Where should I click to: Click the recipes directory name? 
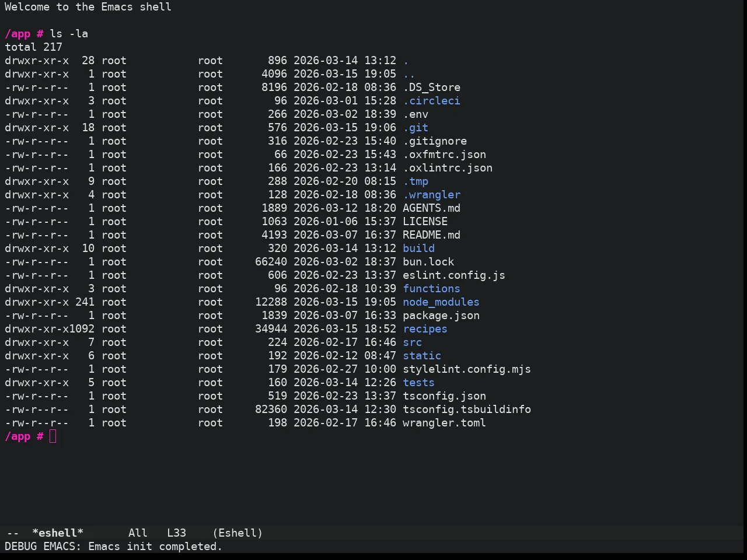[425, 329]
